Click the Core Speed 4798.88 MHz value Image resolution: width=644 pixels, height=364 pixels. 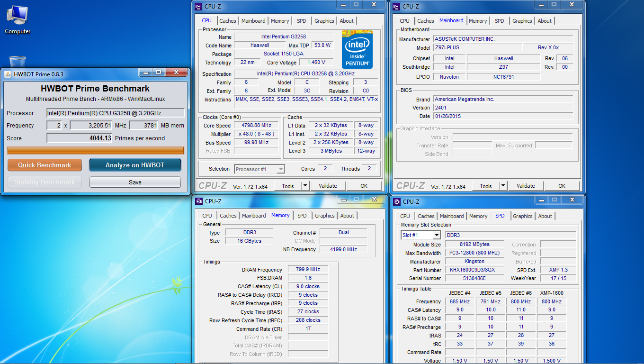[257, 126]
